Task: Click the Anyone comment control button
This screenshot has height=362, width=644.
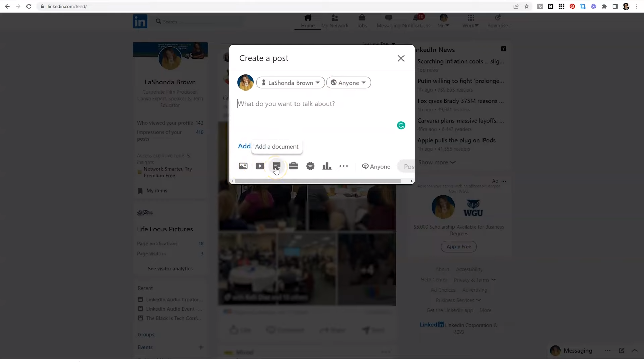Action: point(376,166)
